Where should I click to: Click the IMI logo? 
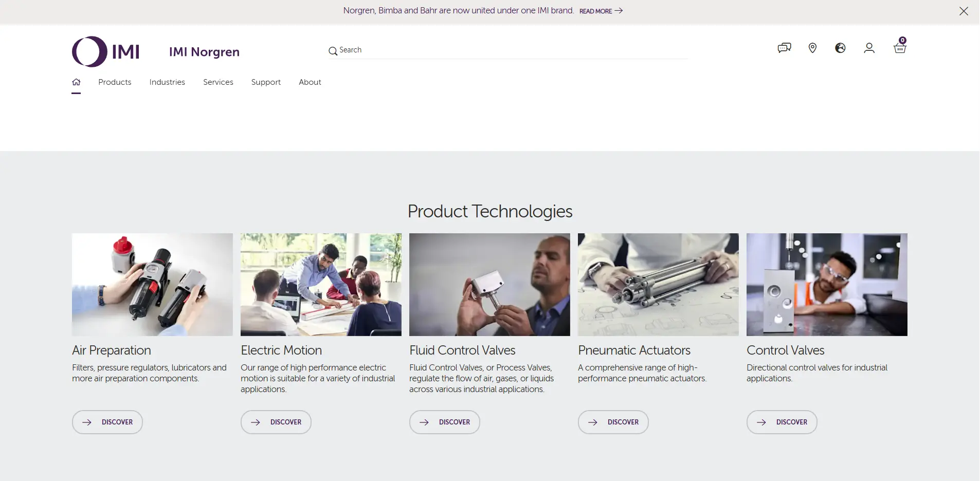(106, 51)
